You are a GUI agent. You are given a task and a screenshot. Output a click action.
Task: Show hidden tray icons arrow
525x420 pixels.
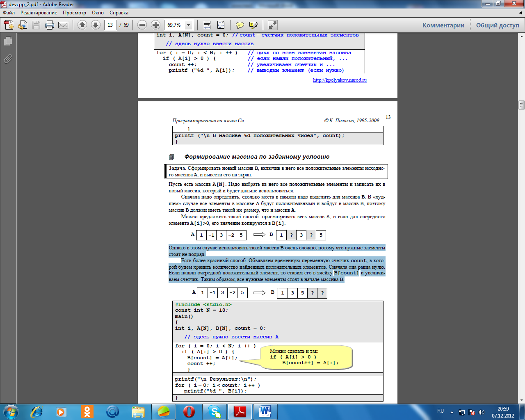tap(452, 412)
